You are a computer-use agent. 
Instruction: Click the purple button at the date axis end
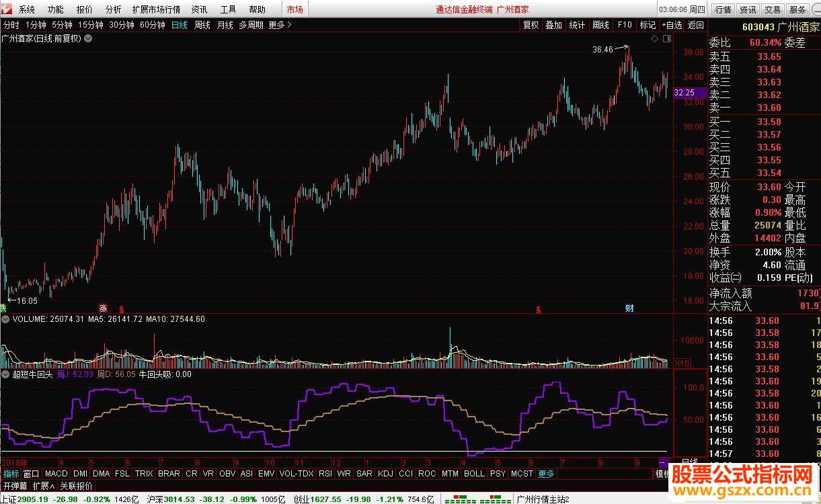pyautogui.click(x=663, y=463)
